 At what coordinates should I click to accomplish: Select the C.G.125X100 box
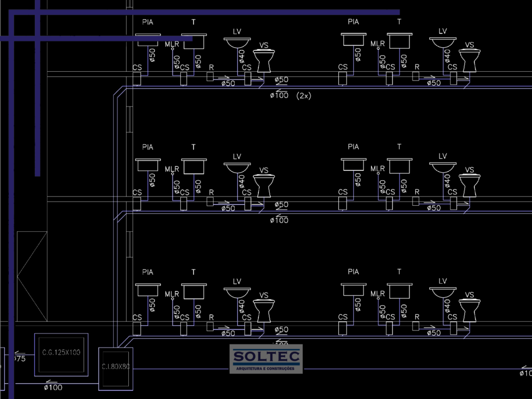61,354
